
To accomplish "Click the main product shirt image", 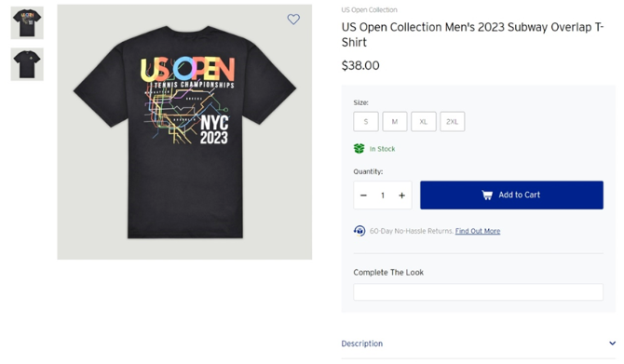I will (x=184, y=132).
